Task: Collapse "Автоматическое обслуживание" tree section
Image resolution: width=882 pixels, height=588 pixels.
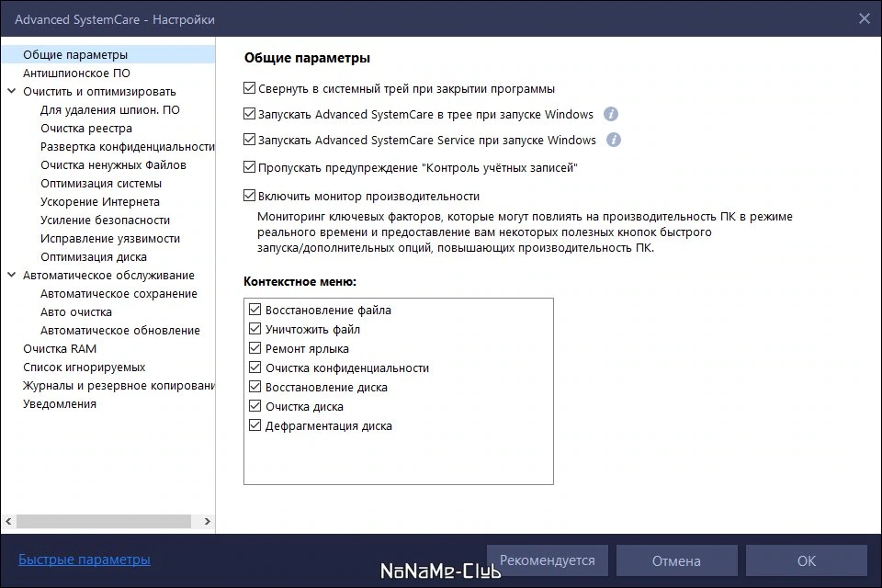Action: coord(11,275)
